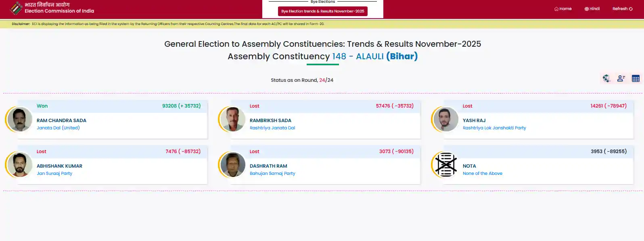The height and width of the screenshot is (241, 644).
Task: Click the house icon beside Home
Action: (x=556, y=9)
